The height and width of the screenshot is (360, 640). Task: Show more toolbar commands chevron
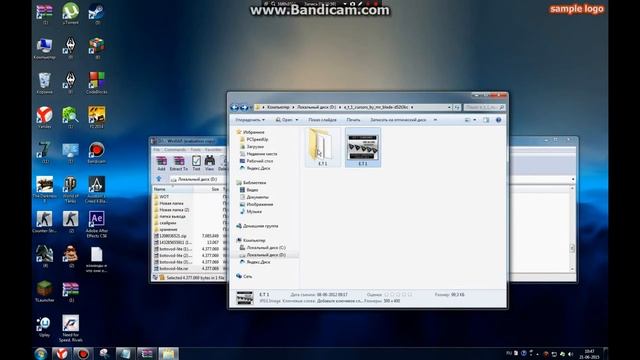(x=435, y=120)
